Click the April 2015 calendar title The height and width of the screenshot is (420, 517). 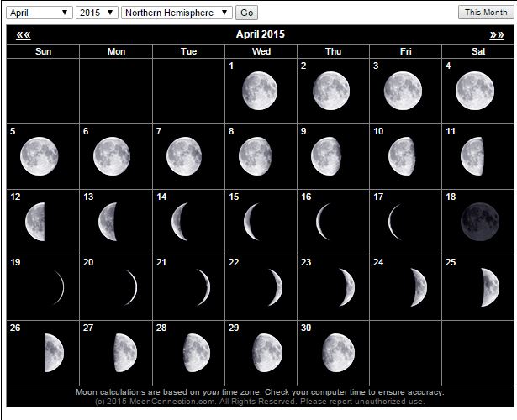coord(260,34)
